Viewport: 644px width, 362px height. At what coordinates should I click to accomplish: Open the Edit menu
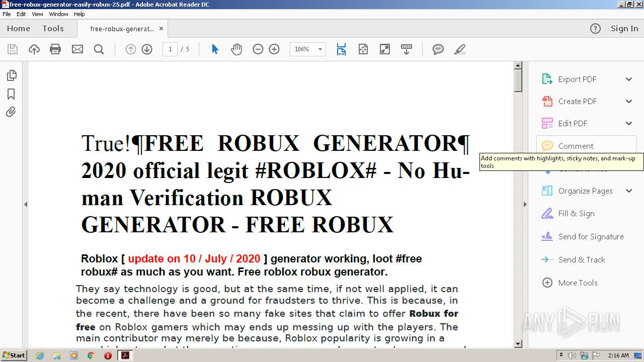point(21,14)
